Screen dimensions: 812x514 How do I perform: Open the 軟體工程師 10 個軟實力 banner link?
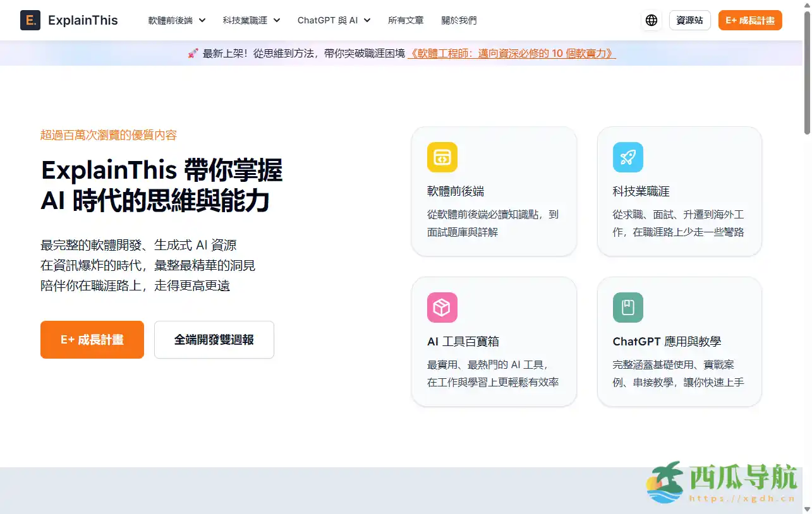511,54
